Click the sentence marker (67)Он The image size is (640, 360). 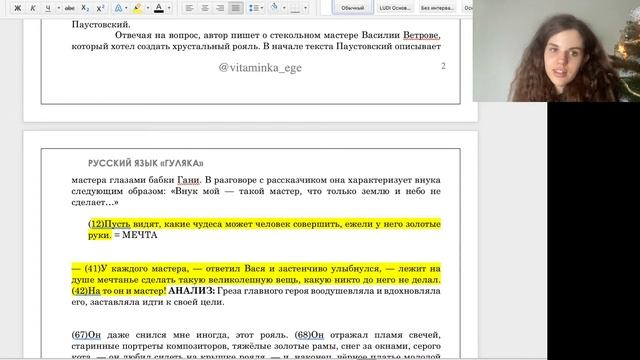coord(86,335)
